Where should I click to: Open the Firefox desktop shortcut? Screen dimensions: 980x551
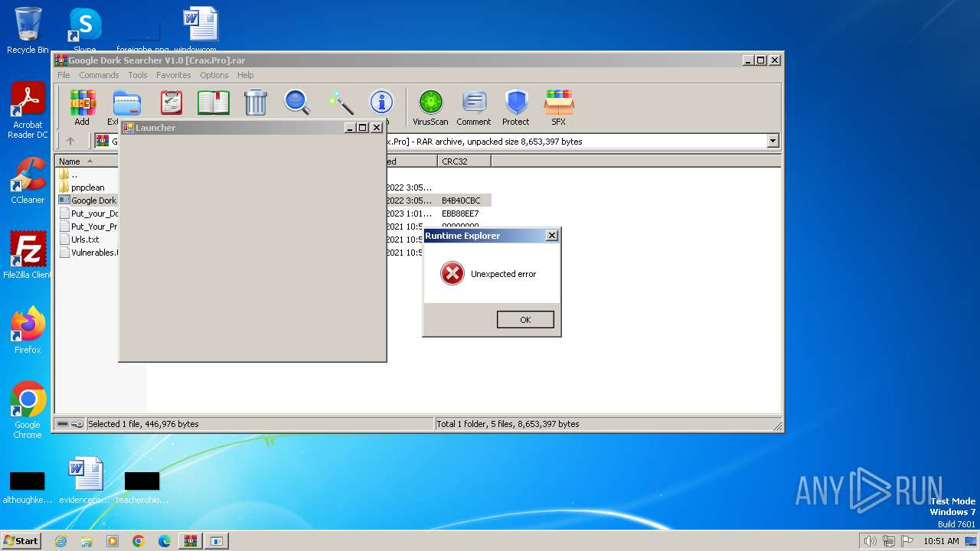point(28,331)
